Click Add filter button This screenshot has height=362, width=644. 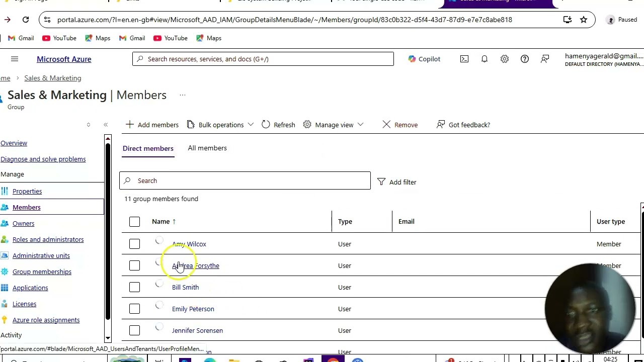(397, 182)
